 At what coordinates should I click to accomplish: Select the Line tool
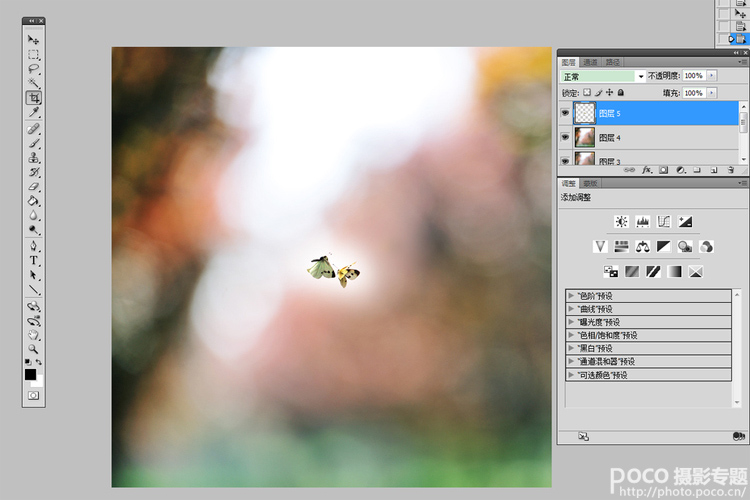(x=33, y=290)
